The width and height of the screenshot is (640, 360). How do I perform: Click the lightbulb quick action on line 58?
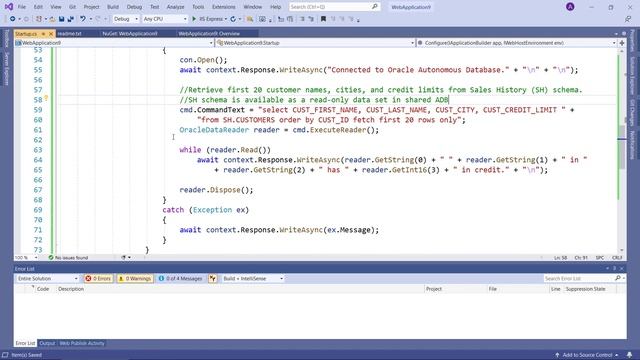46,98
